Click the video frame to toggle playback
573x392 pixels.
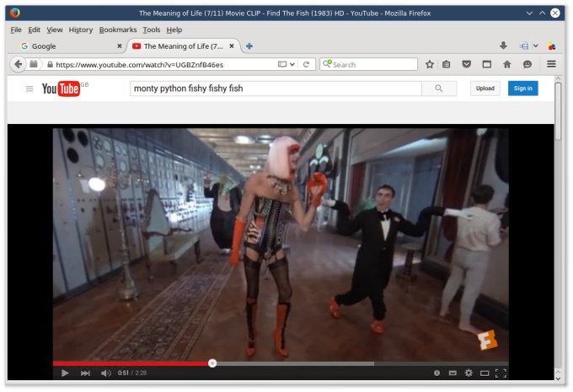[x=281, y=244]
